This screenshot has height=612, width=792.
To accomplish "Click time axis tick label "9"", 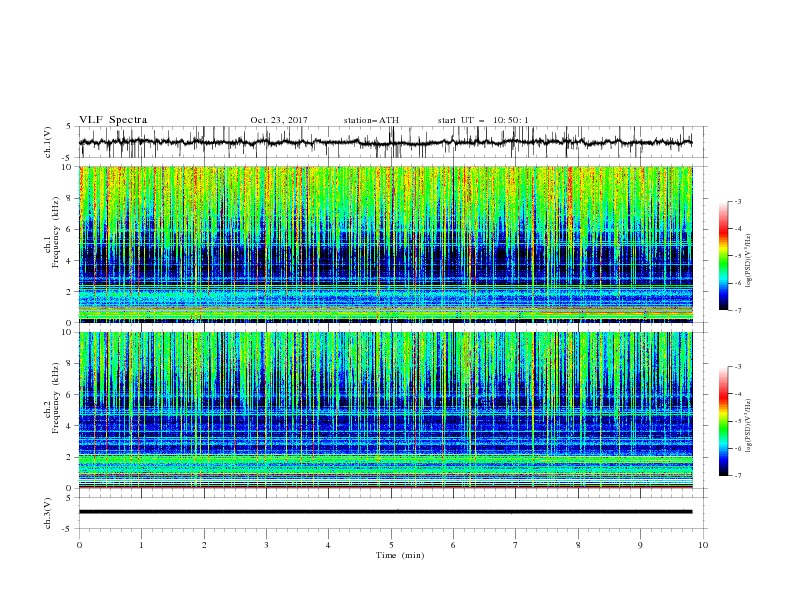I will (640, 545).
